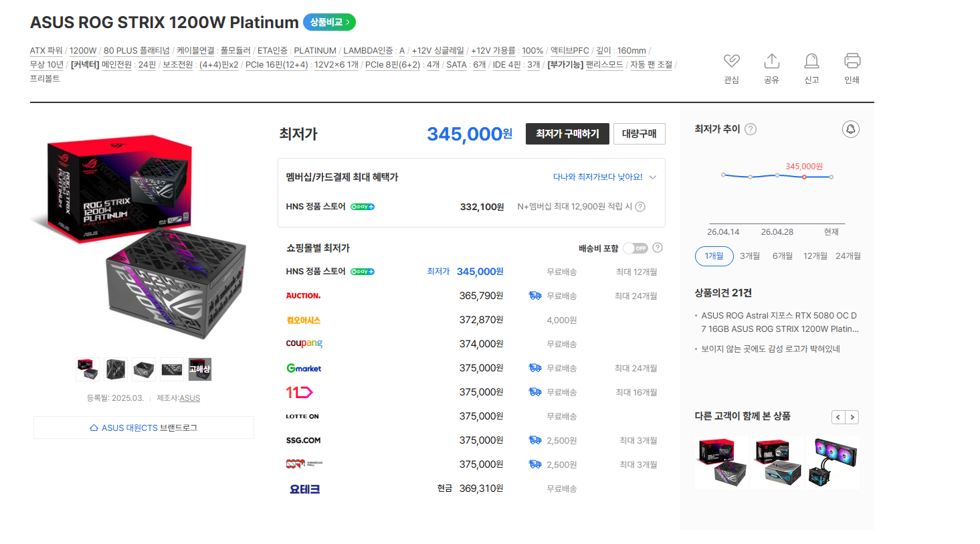Open the SSG.COM seller logo
Image resolution: width=980 pixels, height=544 pixels.
(303, 440)
